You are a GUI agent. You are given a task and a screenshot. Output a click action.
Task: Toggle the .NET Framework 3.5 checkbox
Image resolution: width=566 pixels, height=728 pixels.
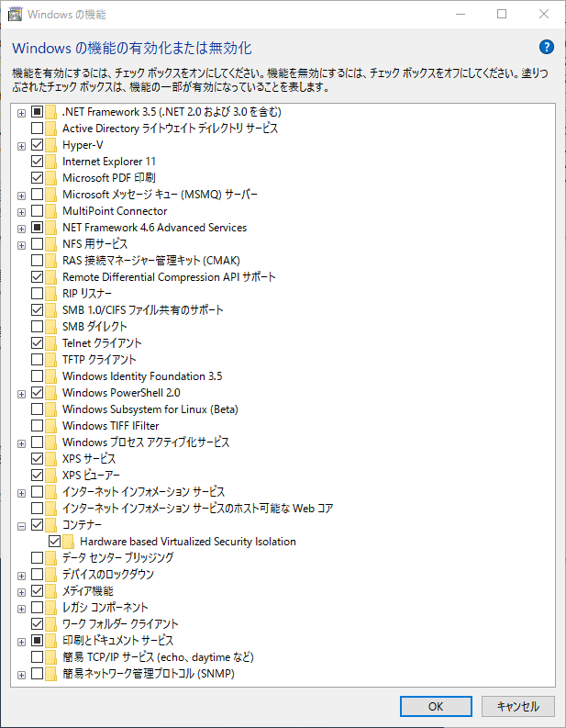click(x=37, y=111)
